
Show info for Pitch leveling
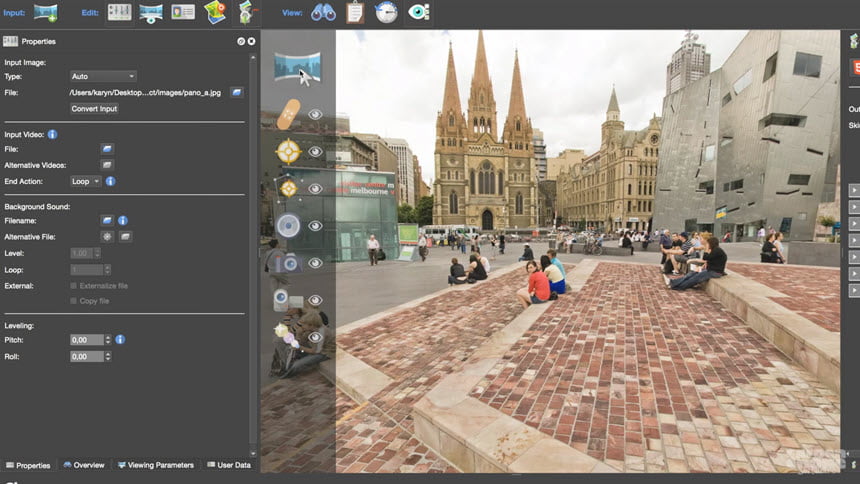120,340
